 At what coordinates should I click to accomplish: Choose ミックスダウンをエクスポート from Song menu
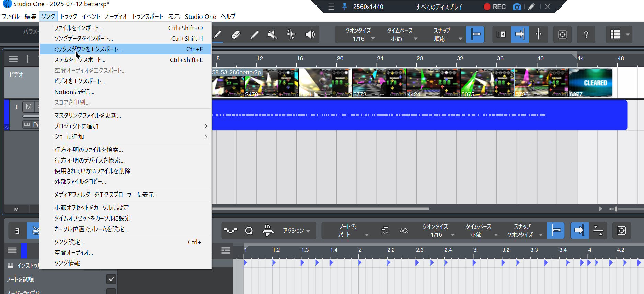tap(125, 49)
